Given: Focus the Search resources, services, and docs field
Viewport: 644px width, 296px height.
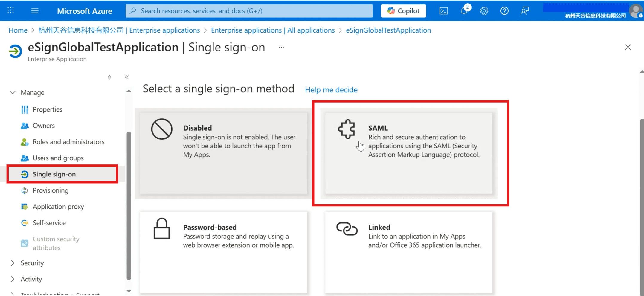Looking at the screenshot, I should click(x=249, y=11).
